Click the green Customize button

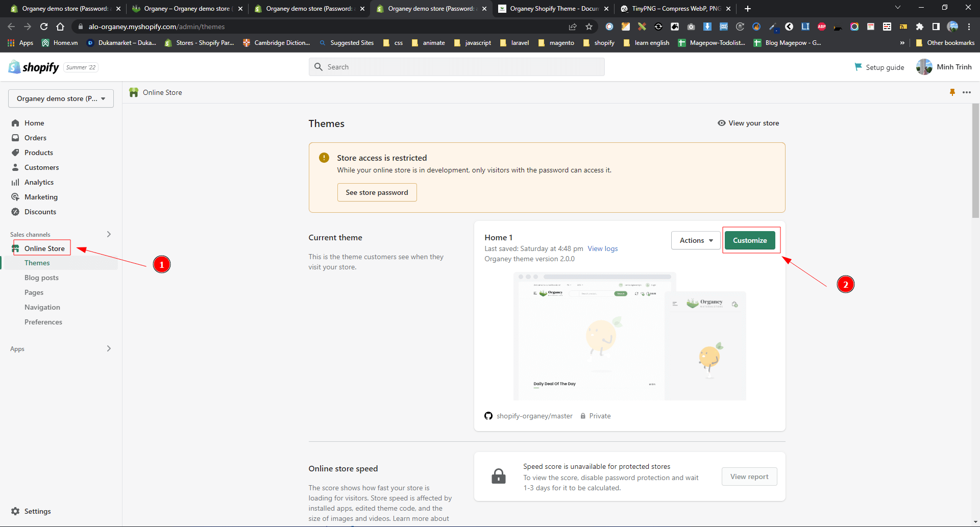[x=749, y=240]
